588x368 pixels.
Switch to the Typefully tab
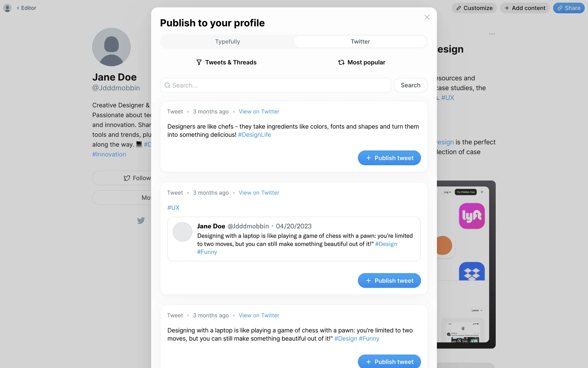[227, 41]
